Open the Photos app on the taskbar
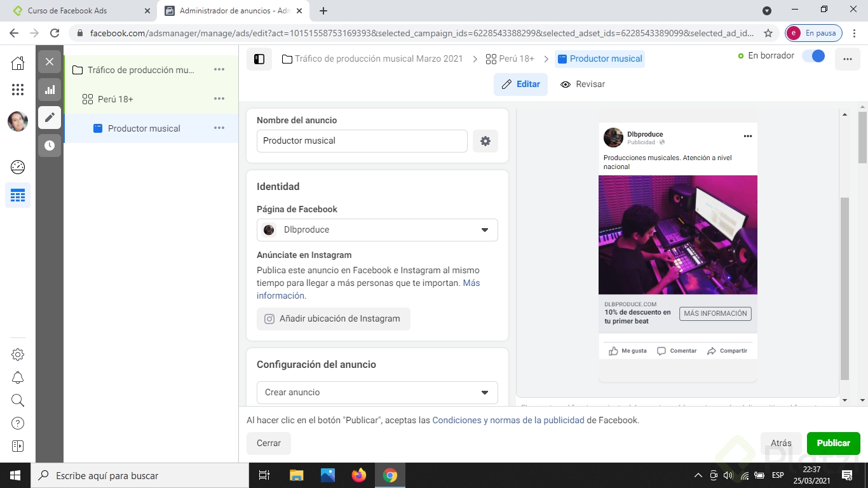 [x=328, y=475]
